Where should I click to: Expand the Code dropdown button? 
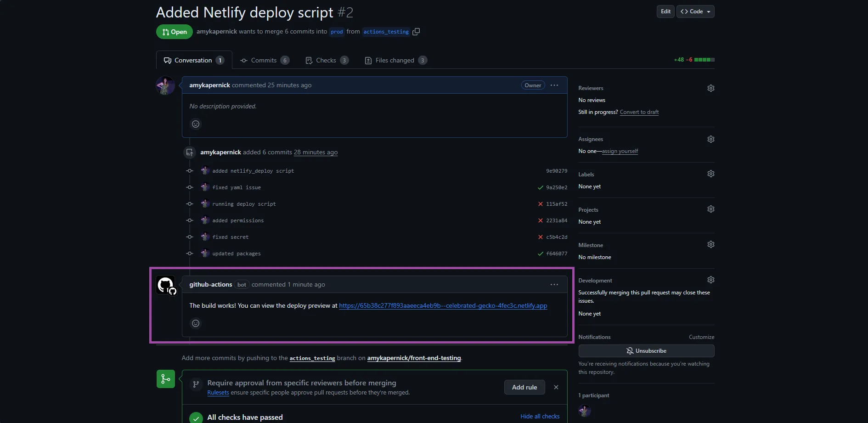695,11
